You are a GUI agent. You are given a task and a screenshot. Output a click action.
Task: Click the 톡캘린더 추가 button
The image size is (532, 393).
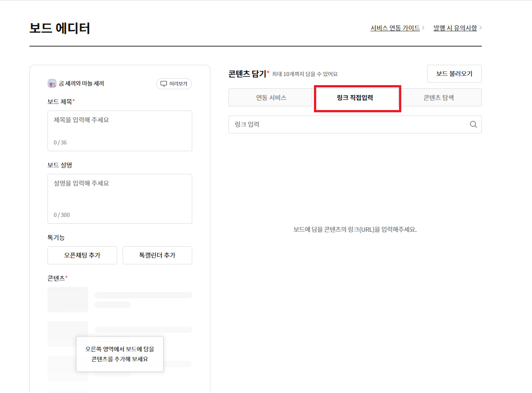pyautogui.click(x=157, y=255)
